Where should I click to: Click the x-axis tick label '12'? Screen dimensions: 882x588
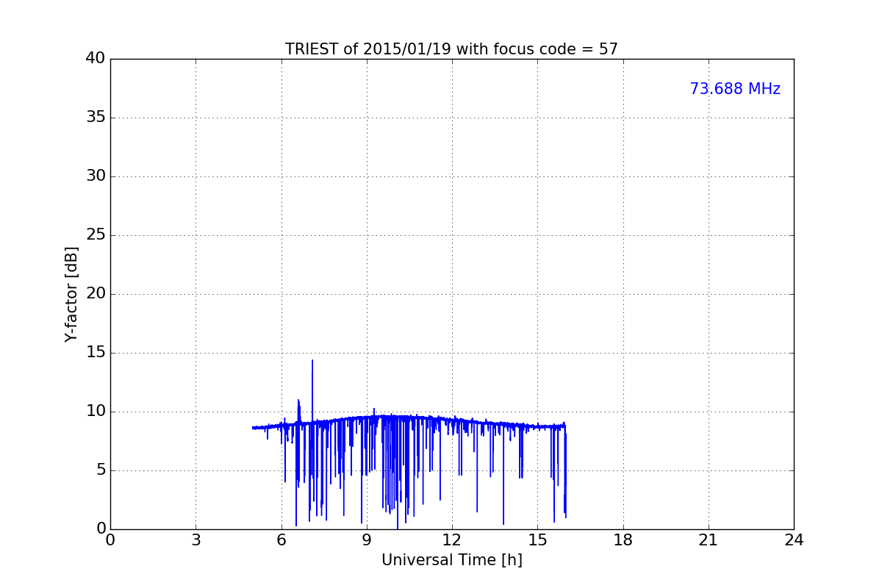click(x=452, y=540)
